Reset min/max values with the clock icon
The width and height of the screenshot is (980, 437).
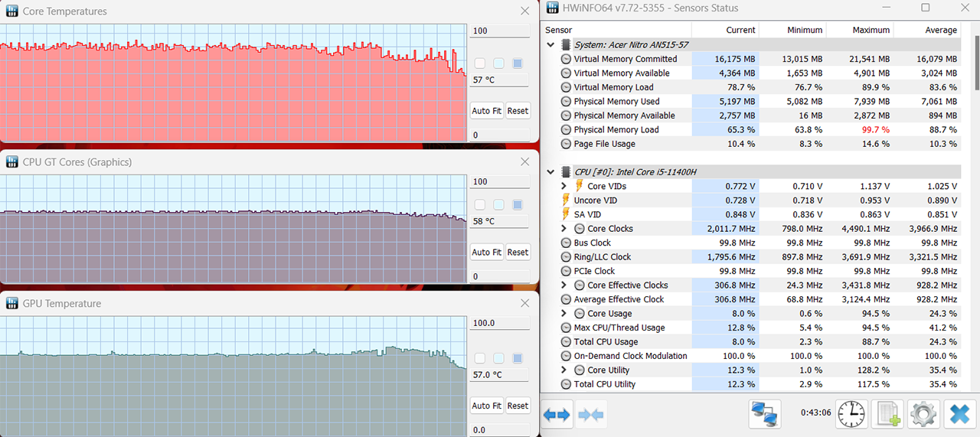point(851,414)
